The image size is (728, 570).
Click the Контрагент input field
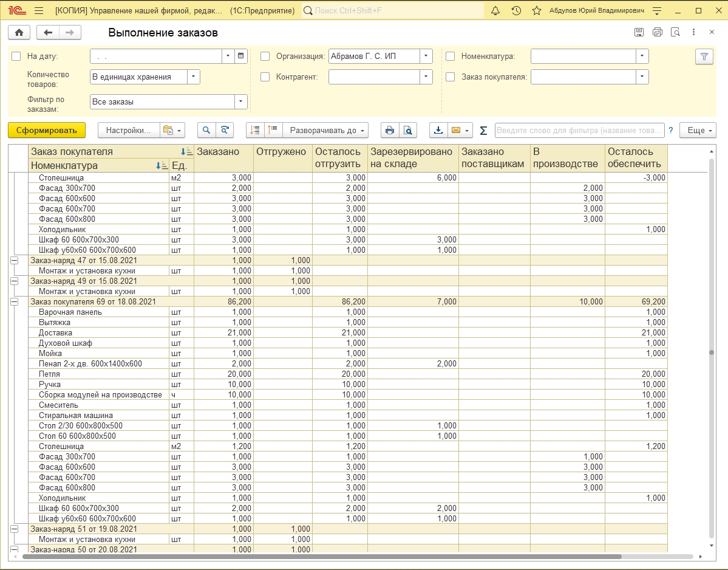[x=374, y=77]
